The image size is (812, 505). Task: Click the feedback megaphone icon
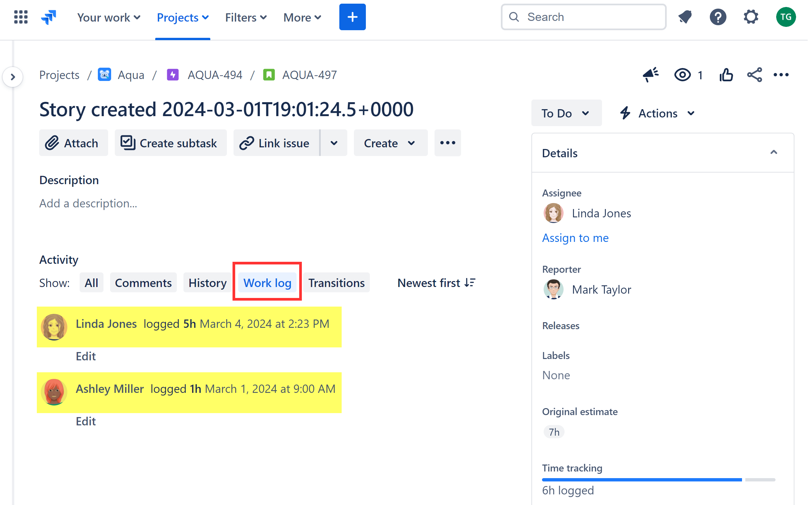[650, 75]
